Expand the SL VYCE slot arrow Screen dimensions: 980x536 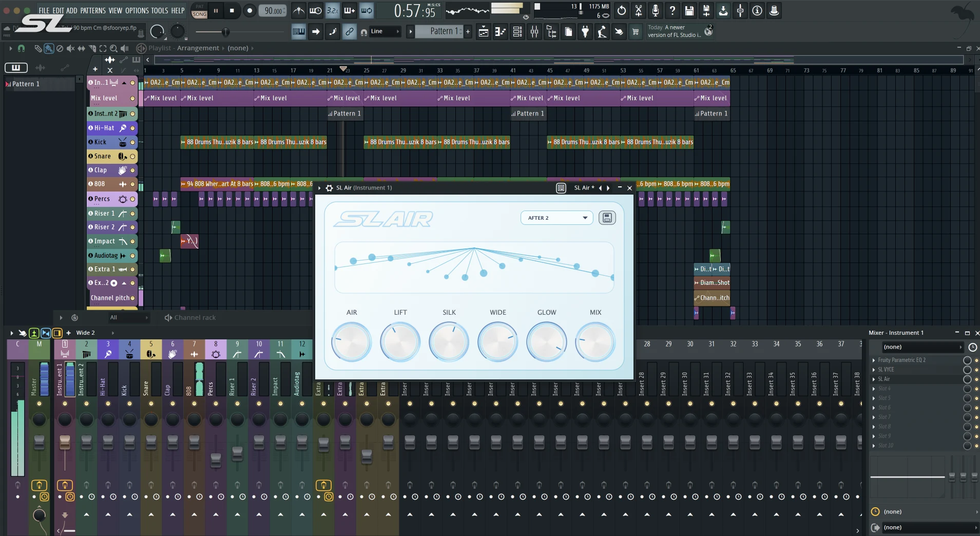tap(874, 370)
